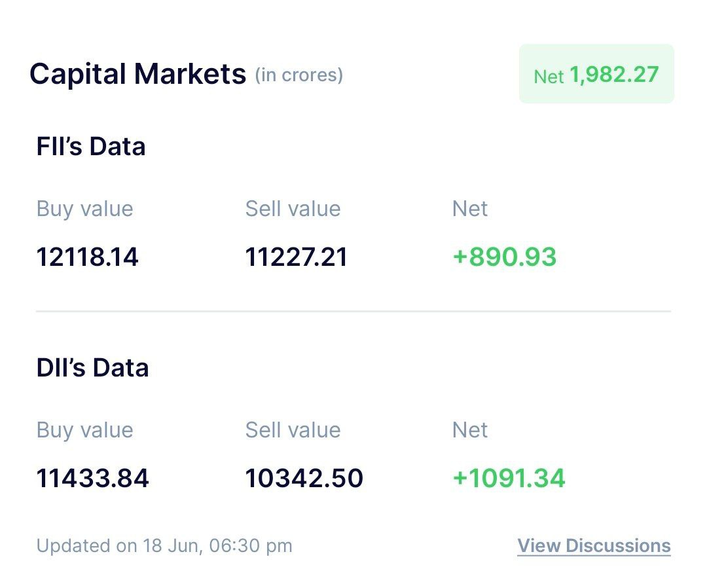
Task: Click DII net figure +1091.34
Action: coord(509,478)
